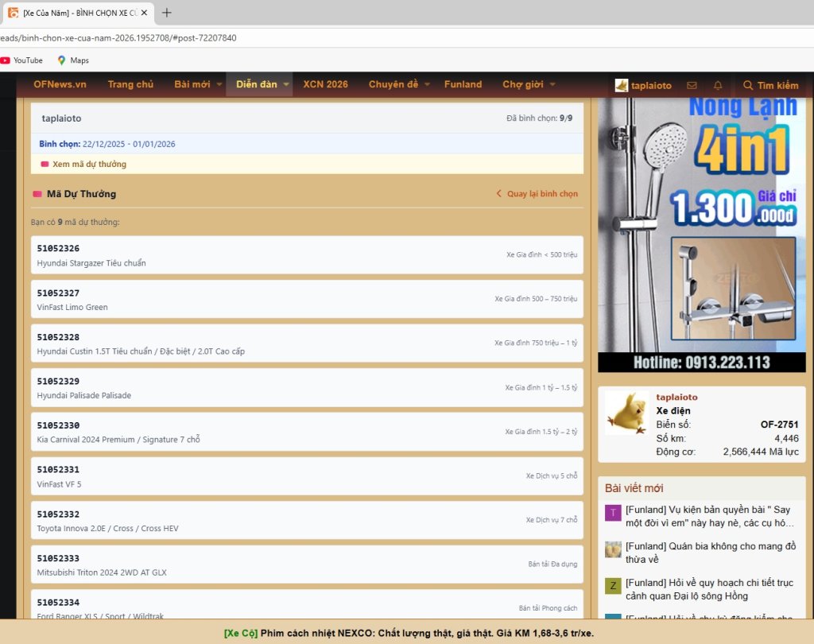Go to the Trang chủ menu item

click(x=130, y=84)
